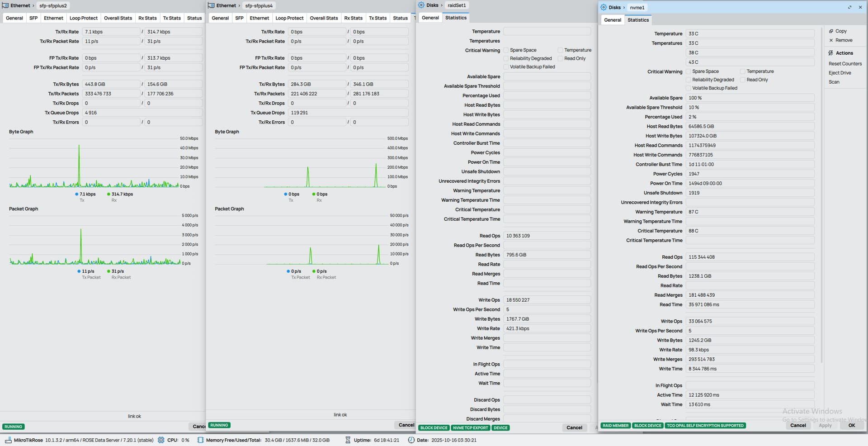Image resolution: width=868 pixels, height=446 pixels.
Task: Click the nvme1 breadcrumb label
Action: tap(637, 7)
